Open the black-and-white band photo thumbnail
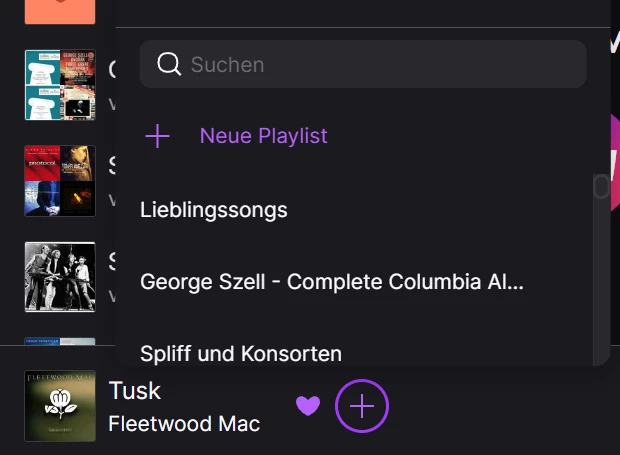The image size is (620, 455). [x=60, y=276]
